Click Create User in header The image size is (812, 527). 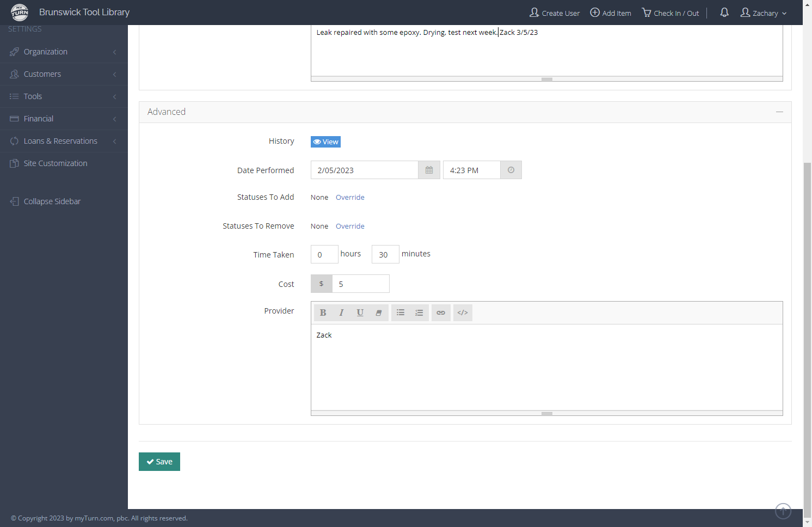[x=555, y=13]
